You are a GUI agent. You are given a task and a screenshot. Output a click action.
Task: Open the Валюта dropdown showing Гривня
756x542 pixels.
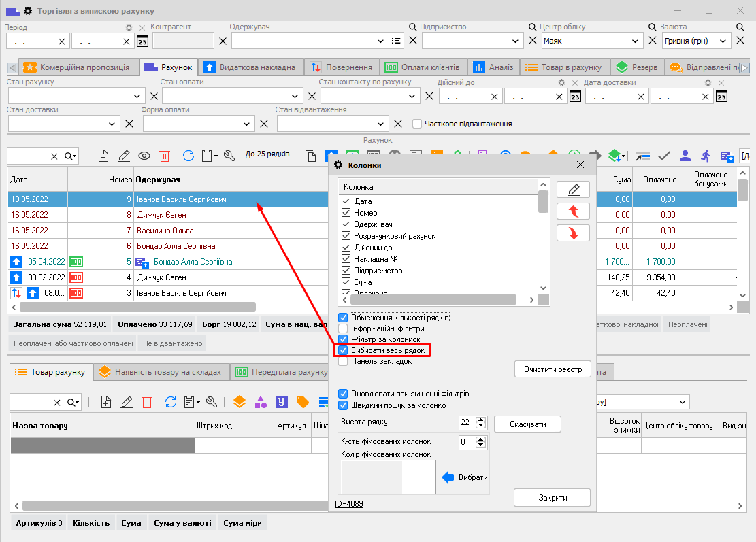tap(723, 41)
